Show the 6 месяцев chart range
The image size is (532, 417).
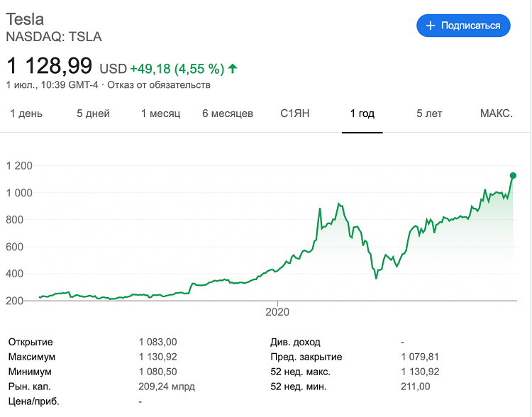coord(228,113)
